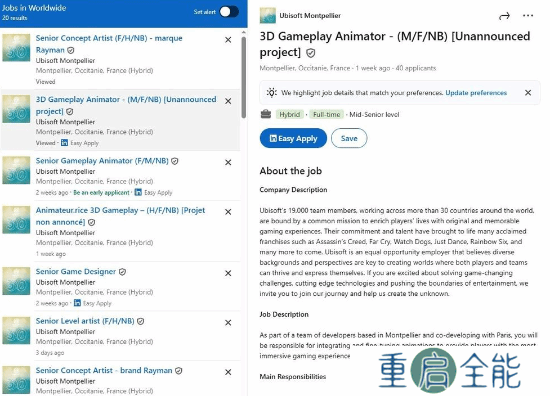This screenshot has width=550, height=396.
Task: Open Senior Game Designer job listing
Action: pos(76,271)
